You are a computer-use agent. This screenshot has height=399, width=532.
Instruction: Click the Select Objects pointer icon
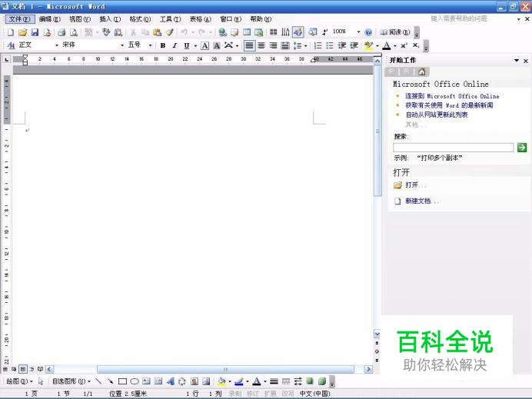point(41,381)
